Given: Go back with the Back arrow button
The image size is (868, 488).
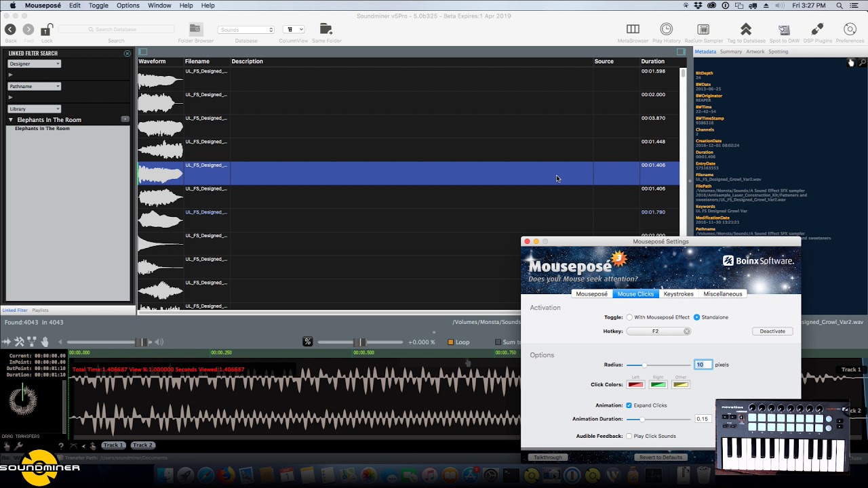Looking at the screenshot, I should click(x=10, y=30).
